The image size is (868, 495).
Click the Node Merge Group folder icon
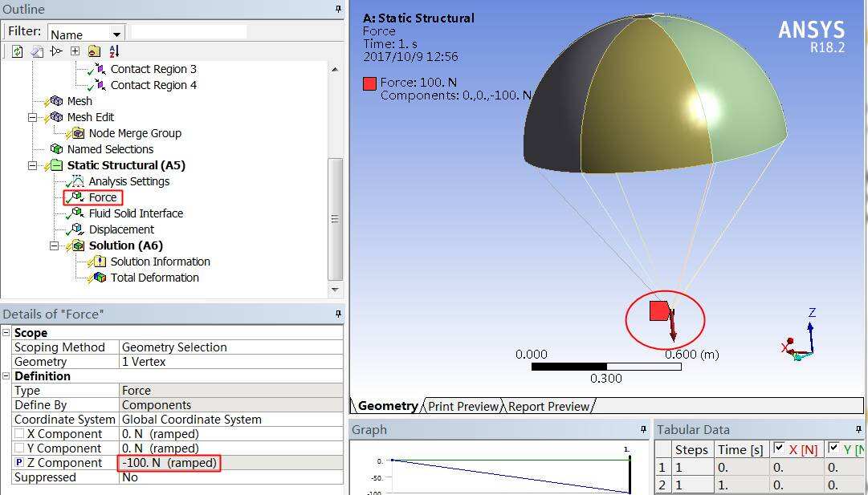(79, 133)
